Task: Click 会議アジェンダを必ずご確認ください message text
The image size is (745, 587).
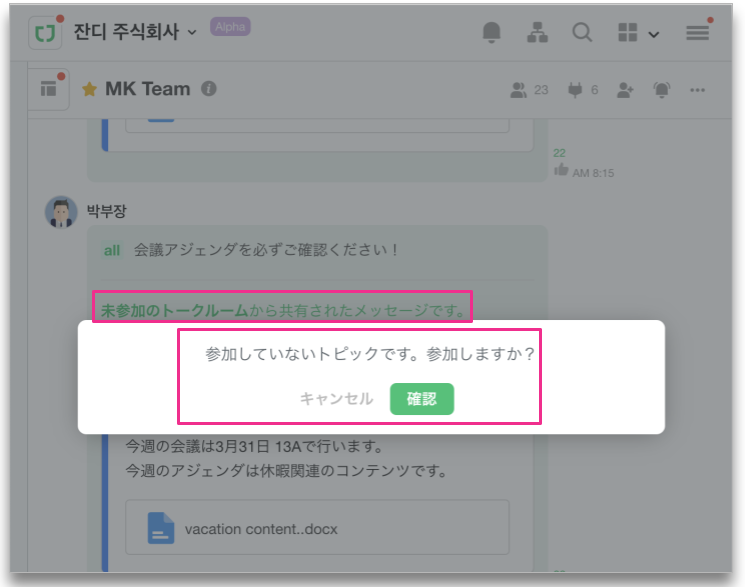Action: click(266, 250)
